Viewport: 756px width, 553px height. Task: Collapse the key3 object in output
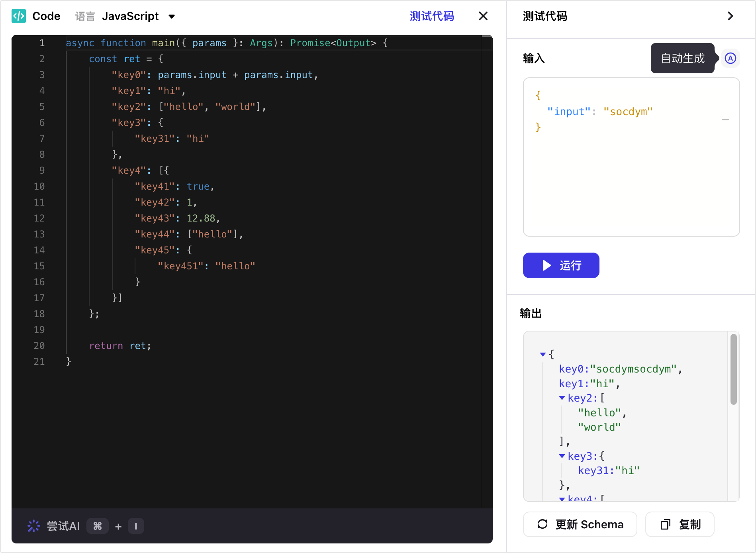pyautogui.click(x=562, y=456)
